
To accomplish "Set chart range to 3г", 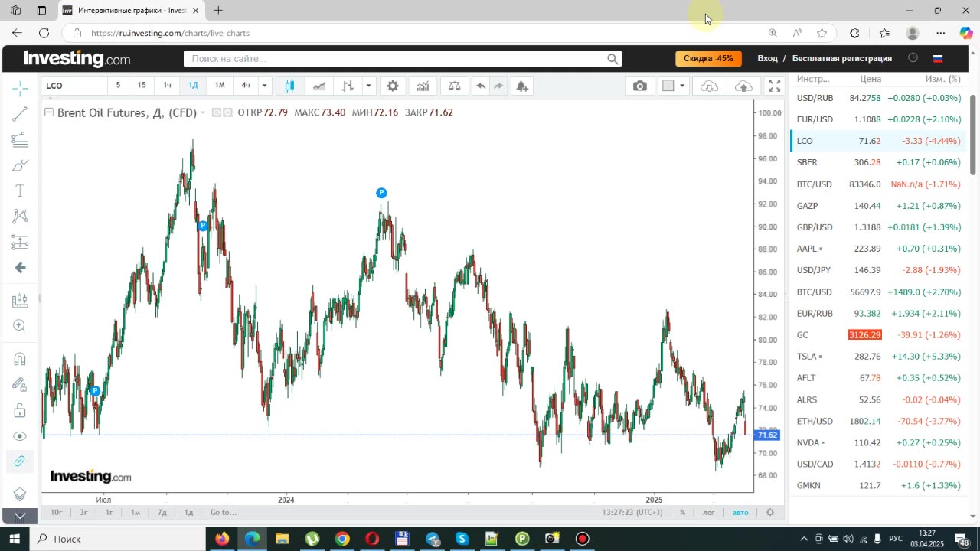I will pos(84,513).
